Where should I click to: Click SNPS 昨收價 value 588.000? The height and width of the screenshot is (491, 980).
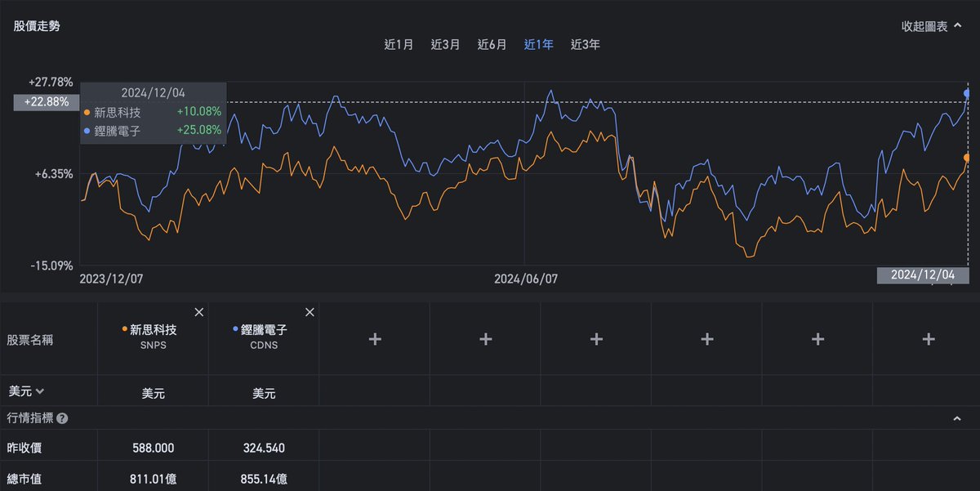[x=153, y=448]
